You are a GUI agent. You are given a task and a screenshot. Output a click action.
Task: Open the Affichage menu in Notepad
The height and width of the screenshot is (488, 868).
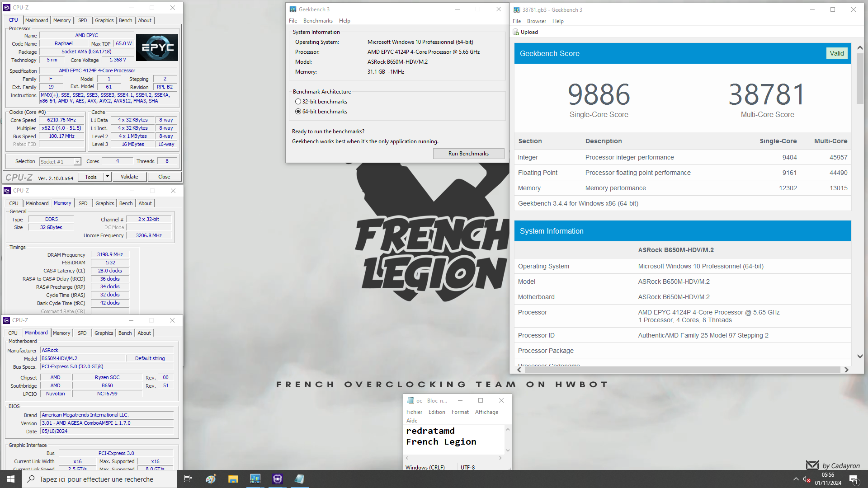click(486, 412)
